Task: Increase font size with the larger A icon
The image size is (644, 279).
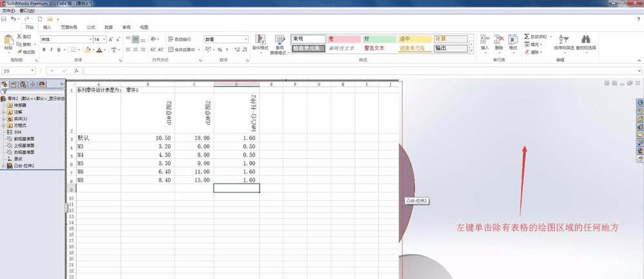Action: click(111, 39)
